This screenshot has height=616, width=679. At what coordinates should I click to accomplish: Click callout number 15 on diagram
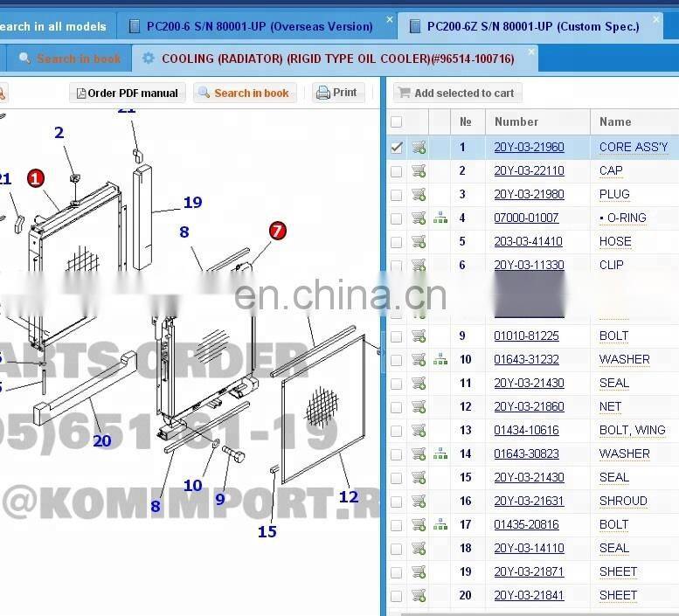[x=267, y=532]
